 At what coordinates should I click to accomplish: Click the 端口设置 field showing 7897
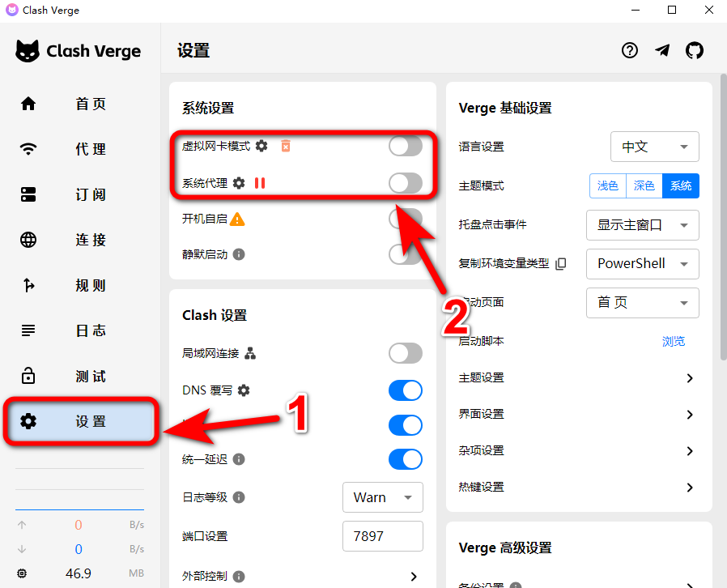coord(383,536)
